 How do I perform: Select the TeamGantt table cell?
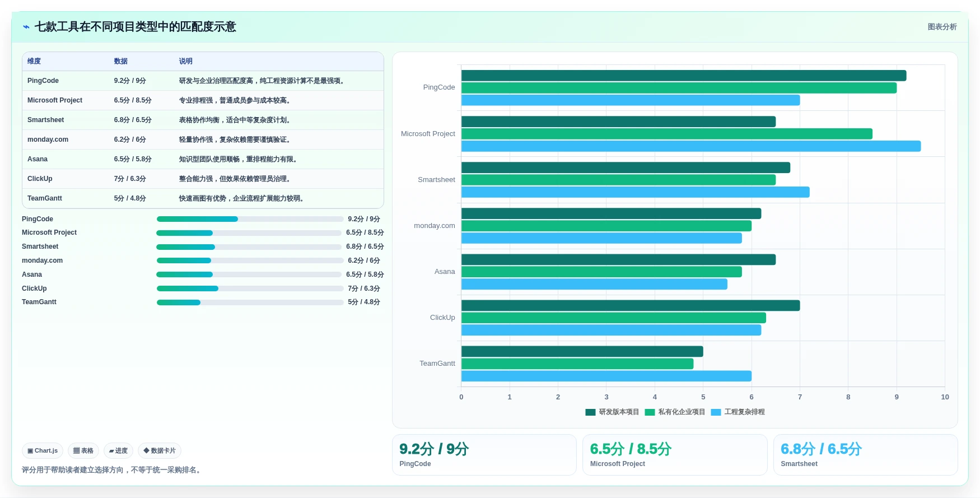(45, 198)
